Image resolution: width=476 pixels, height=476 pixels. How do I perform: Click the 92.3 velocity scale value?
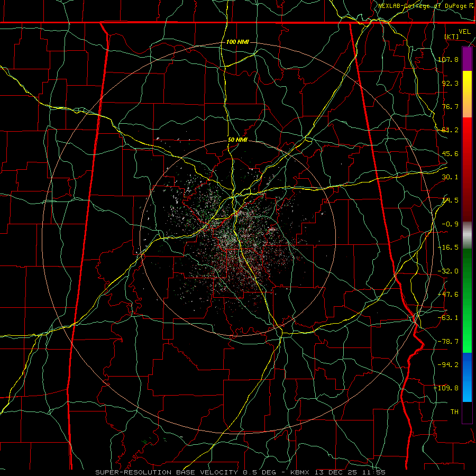450,83
